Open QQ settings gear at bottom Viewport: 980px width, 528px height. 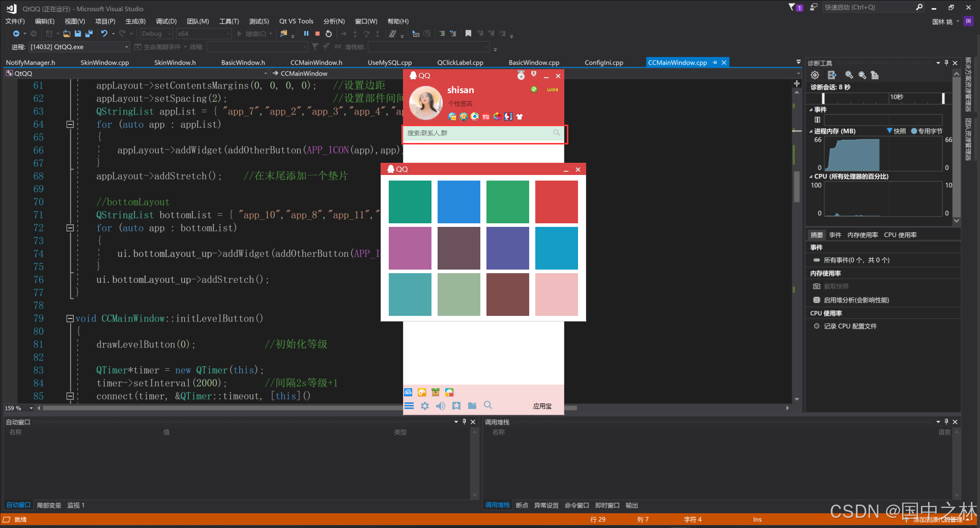point(425,405)
